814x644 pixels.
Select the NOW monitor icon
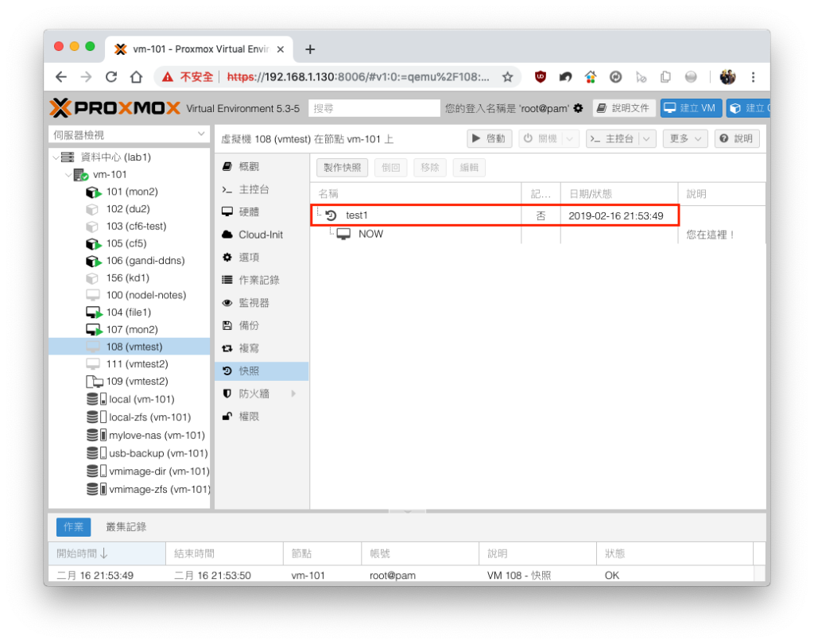pos(343,234)
